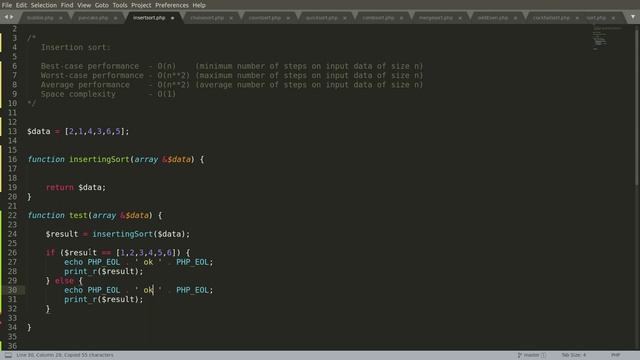The height and width of the screenshot is (360, 640).
Task: Click line number 22 in the gutter
Action: coord(12,215)
